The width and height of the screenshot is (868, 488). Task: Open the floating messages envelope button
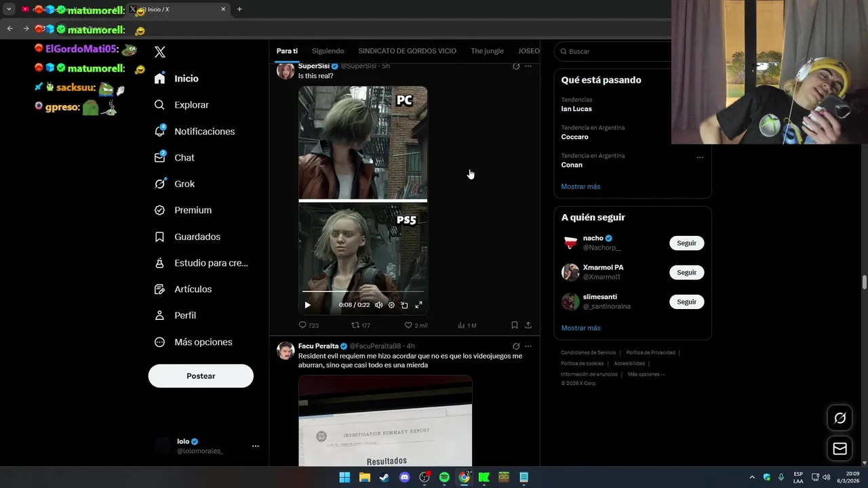840,449
